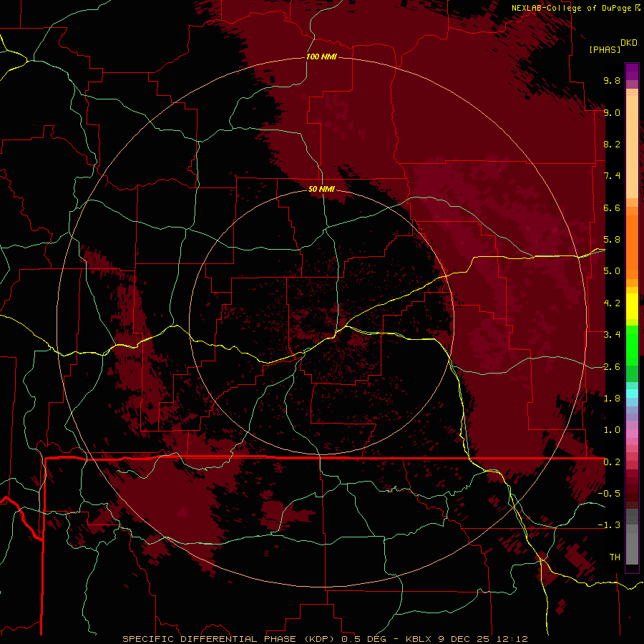Click the 1.0 legend value
644x644 pixels.
pos(612,430)
